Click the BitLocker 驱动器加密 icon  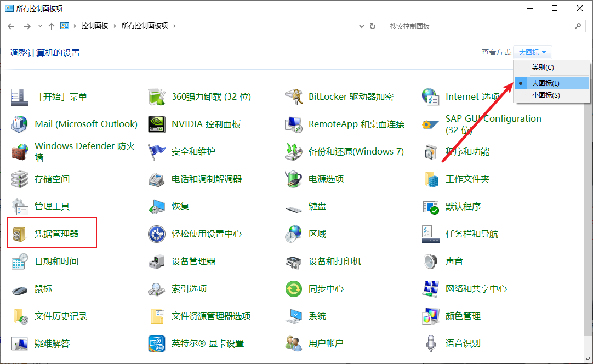(294, 97)
